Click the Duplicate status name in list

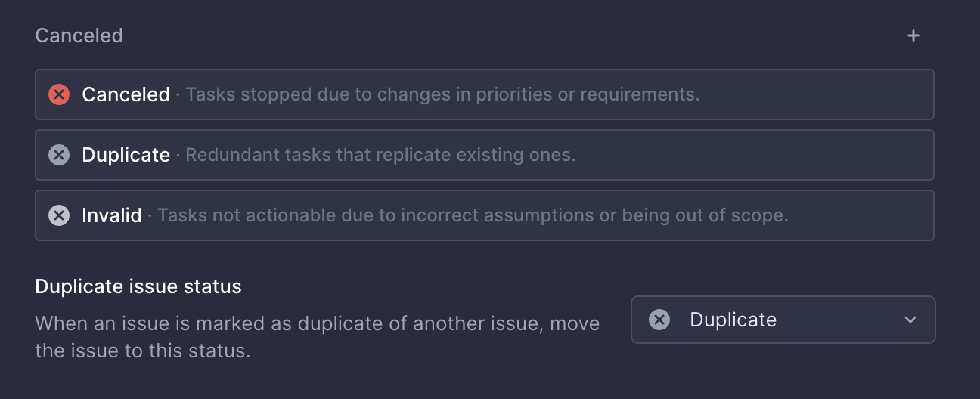click(x=126, y=155)
